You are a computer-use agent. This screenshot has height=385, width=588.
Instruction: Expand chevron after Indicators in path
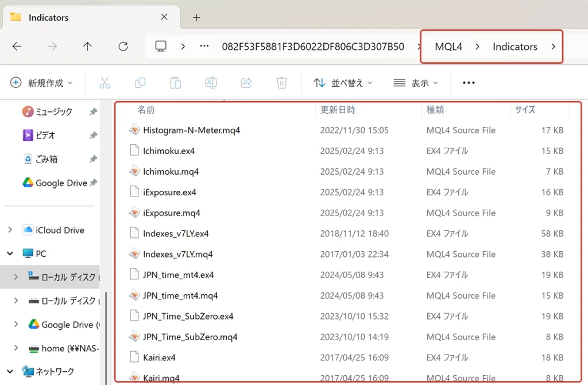(x=553, y=47)
